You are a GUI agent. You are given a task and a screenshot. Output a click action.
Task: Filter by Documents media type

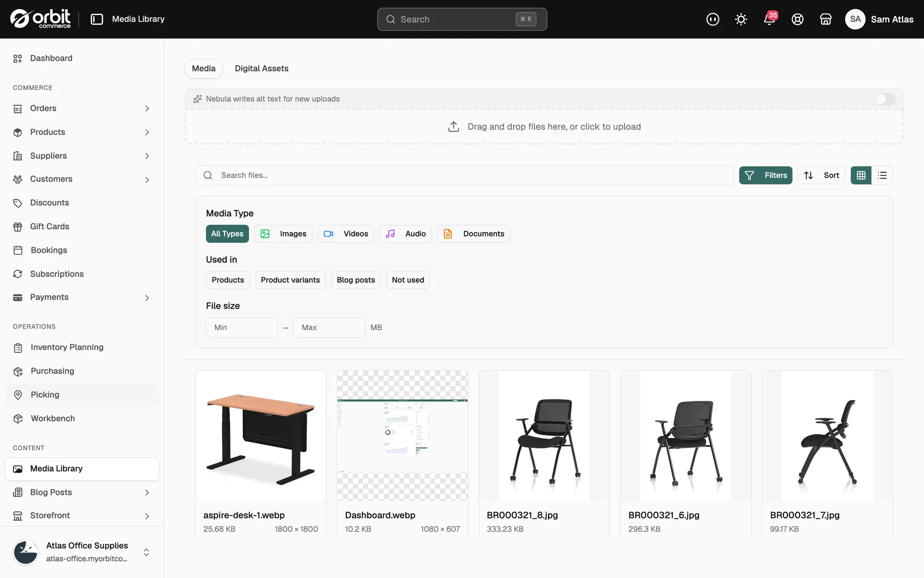474,234
